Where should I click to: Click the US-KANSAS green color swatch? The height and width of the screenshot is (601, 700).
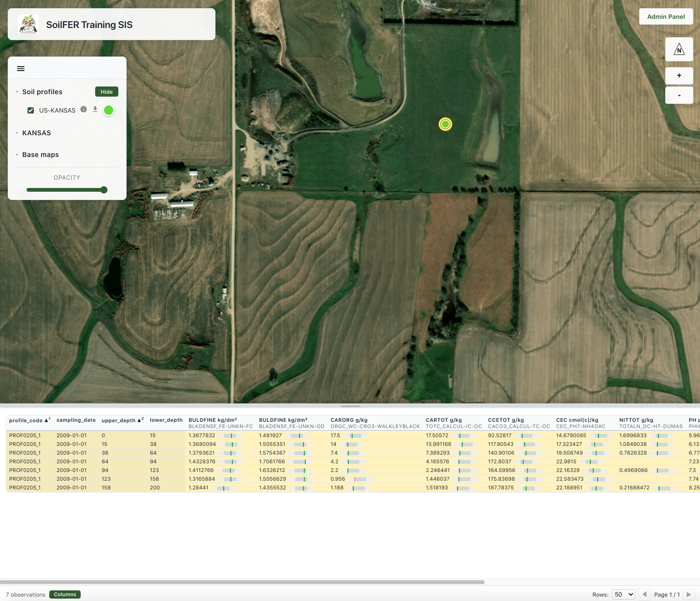[x=109, y=110]
